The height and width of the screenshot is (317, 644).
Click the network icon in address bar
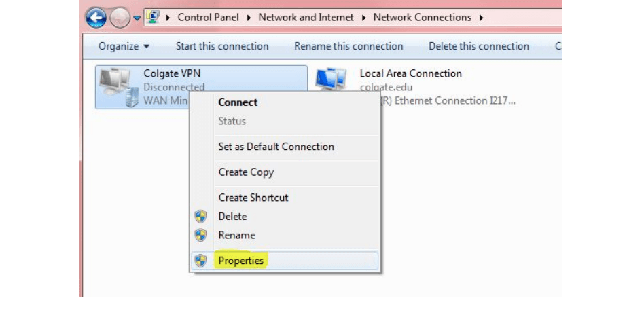154,17
